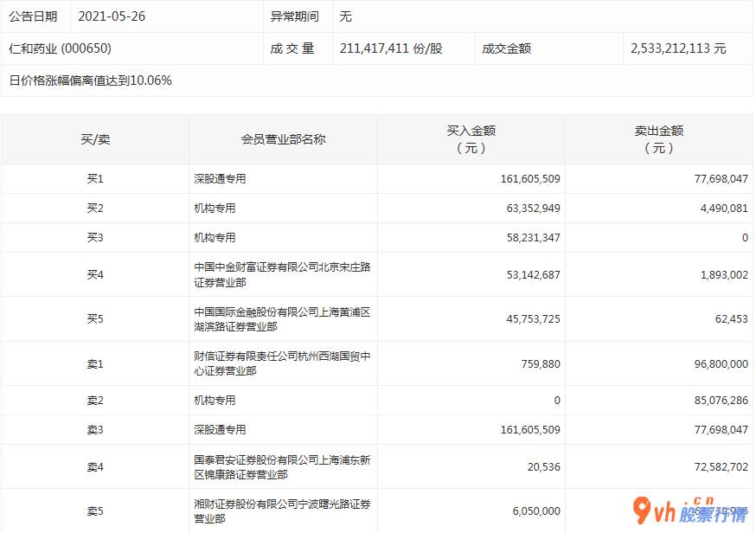Select the value 6,050,000
756x533 pixels.
click(x=536, y=511)
